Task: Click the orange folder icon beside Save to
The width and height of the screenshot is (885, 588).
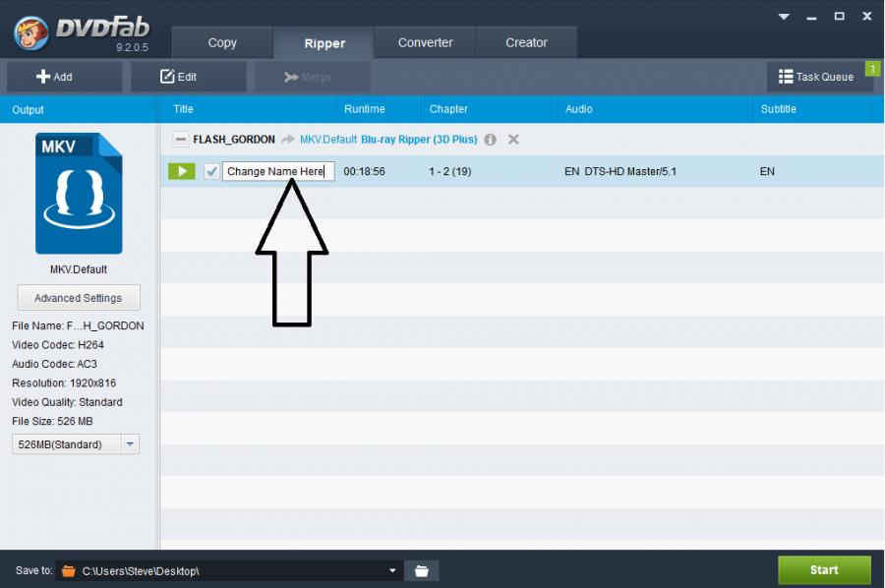Action: click(68, 570)
